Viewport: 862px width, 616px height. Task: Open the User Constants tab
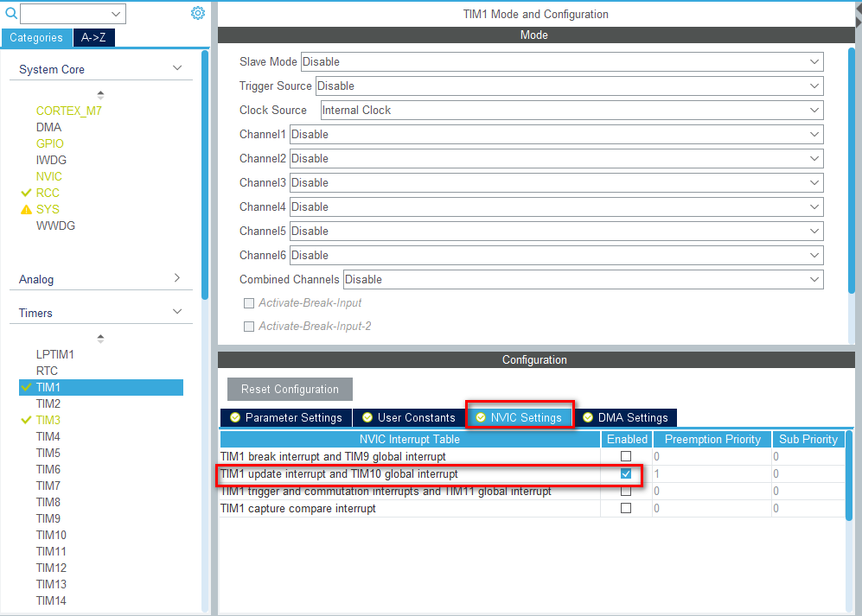pos(408,417)
